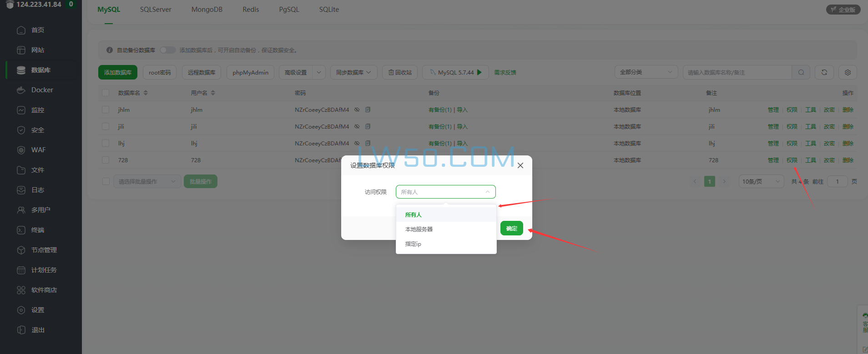Screen dimensions: 868x354
Task: Copy the password for the jhlm database
Action: pyautogui.click(x=368, y=110)
